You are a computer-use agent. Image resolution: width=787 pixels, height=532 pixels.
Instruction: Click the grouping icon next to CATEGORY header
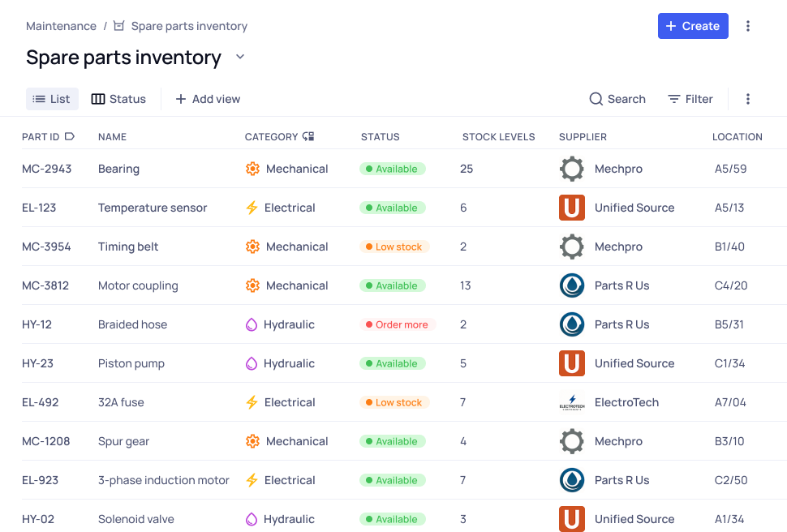[308, 137]
